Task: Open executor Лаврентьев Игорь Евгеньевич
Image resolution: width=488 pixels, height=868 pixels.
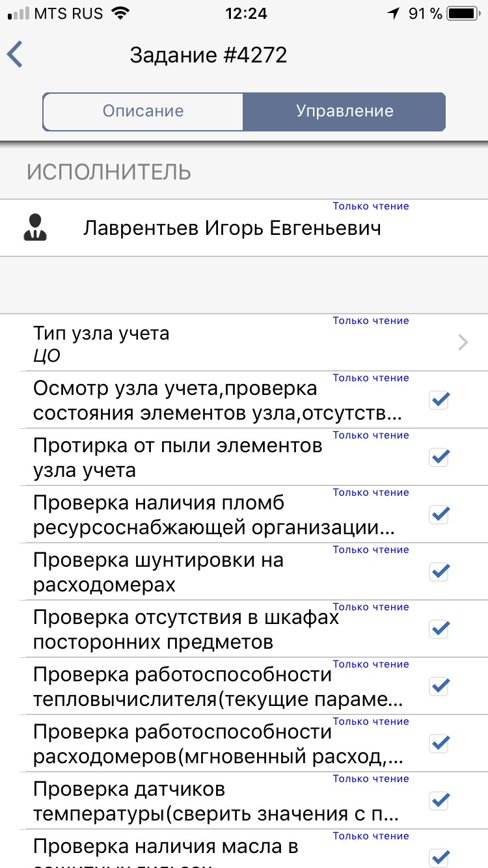Action: click(x=244, y=228)
